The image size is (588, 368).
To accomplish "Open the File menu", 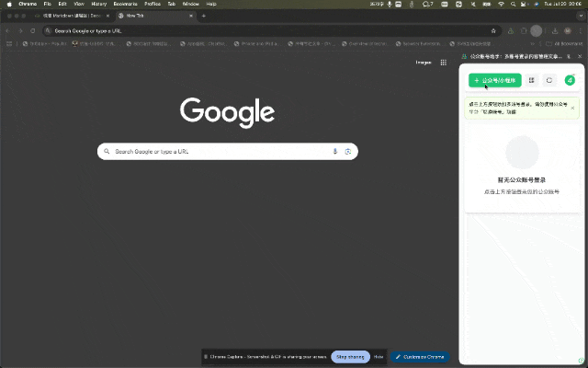I will 47,4.
